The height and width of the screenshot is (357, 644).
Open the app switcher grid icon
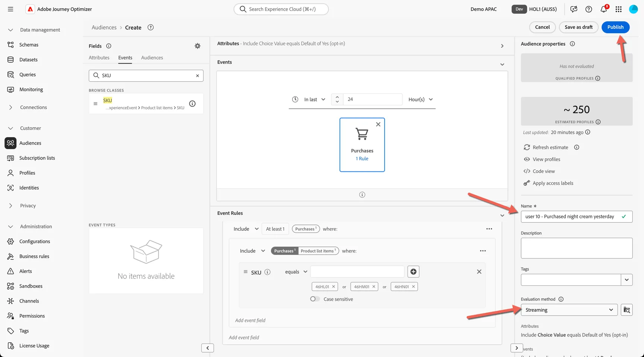pos(619,9)
